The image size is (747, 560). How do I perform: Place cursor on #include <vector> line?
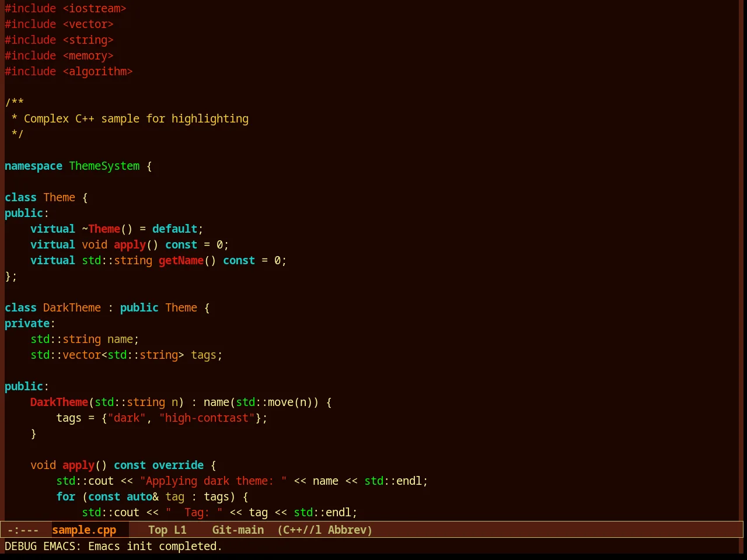[59, 24]
